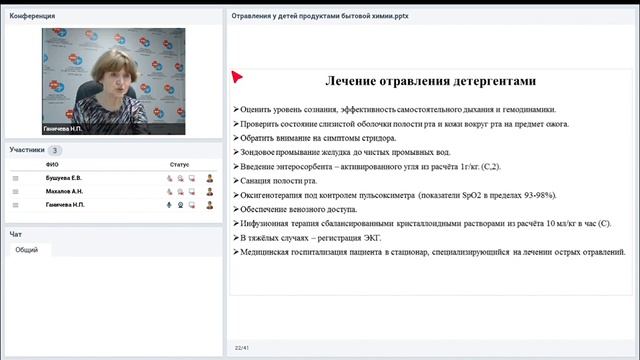Screen dimensions: 640x360
Task: Click bullet about слизистой оболочки полости рта
Action: click(401, 124)
